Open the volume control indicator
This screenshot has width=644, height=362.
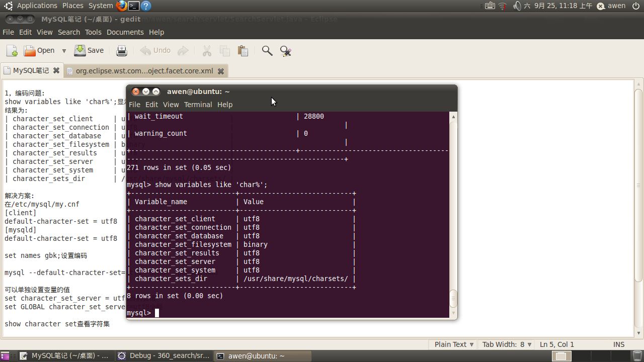tap(517, 6)
